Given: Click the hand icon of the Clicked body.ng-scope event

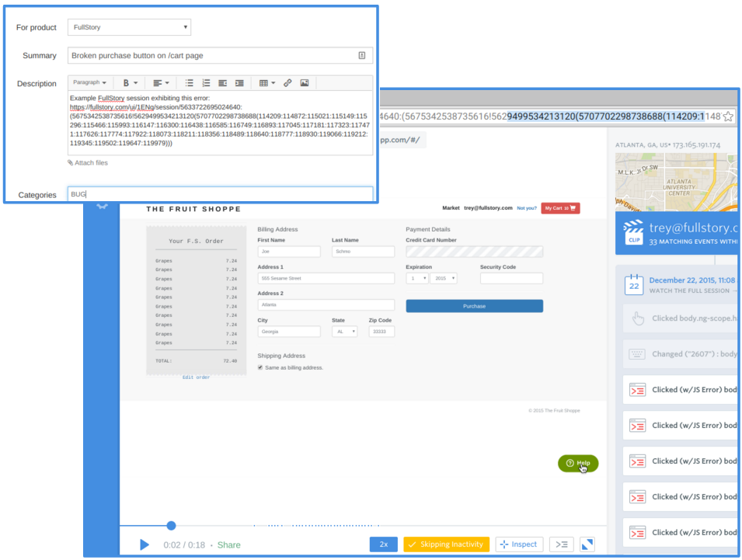Looking at the screenshot, I should click(638, 318).
